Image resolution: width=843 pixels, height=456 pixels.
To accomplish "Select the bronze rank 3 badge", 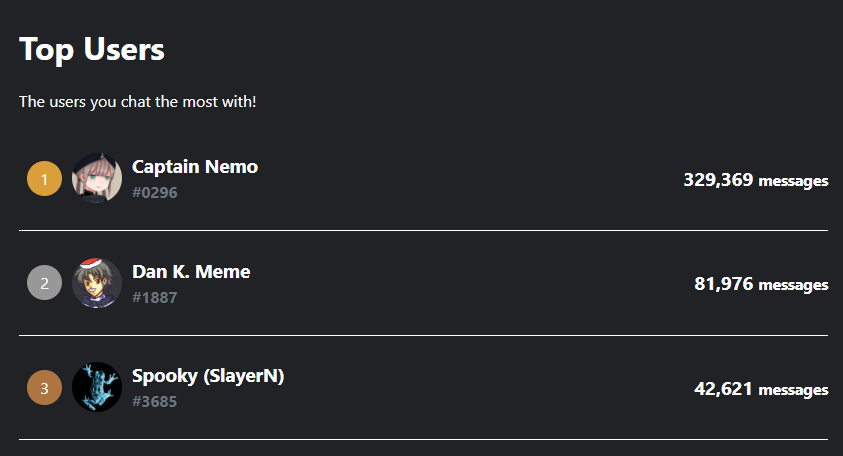I will [45, 388].
